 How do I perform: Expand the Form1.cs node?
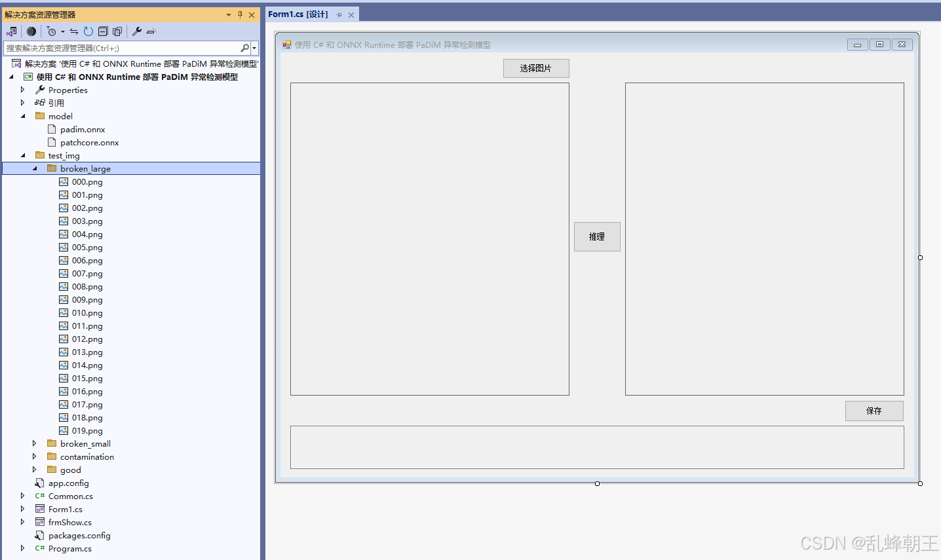[x=23, y=509]
